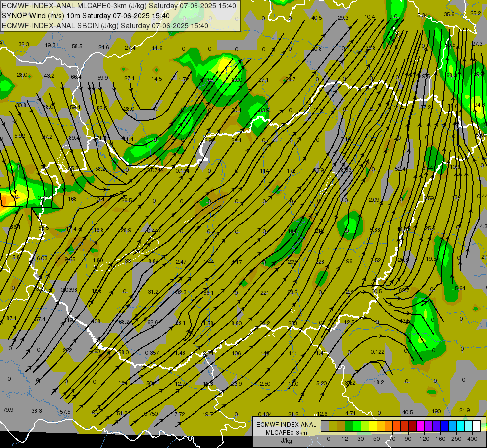Click the map value 37.2
This screenshot has width=487, height=448.
[426, 107]
